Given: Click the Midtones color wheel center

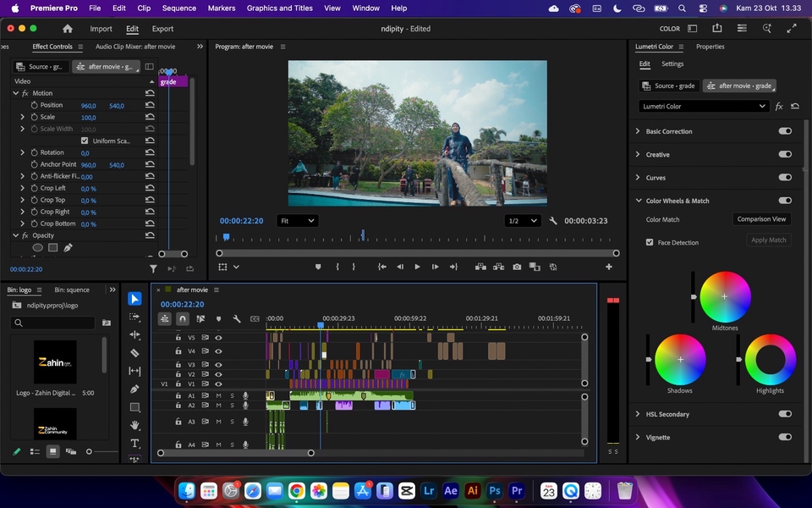Looking at the screenshot, I should click(725, 296).
